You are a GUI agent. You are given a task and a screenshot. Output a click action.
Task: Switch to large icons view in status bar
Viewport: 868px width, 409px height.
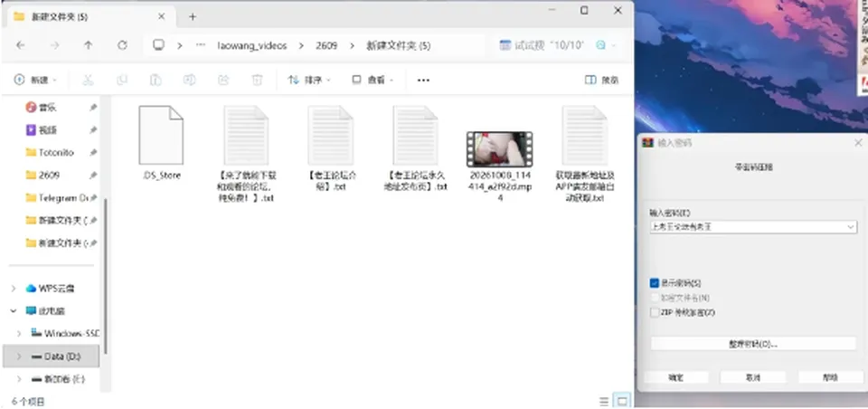click(x=622, y=401)
